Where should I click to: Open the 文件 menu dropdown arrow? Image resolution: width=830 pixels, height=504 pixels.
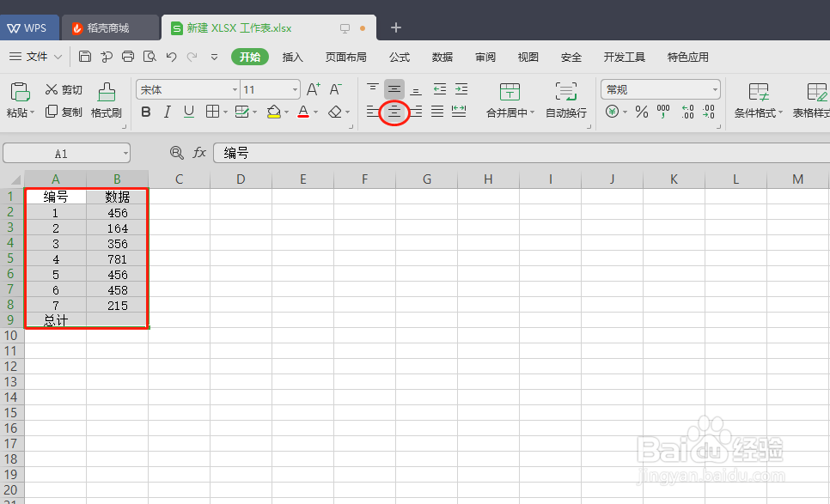[58, 57]
